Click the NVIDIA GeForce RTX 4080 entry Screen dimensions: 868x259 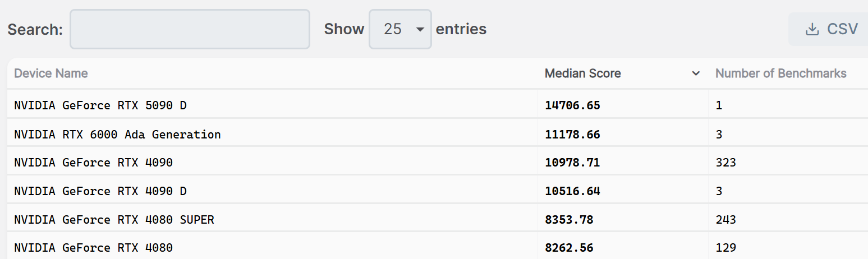pos(93,247)
